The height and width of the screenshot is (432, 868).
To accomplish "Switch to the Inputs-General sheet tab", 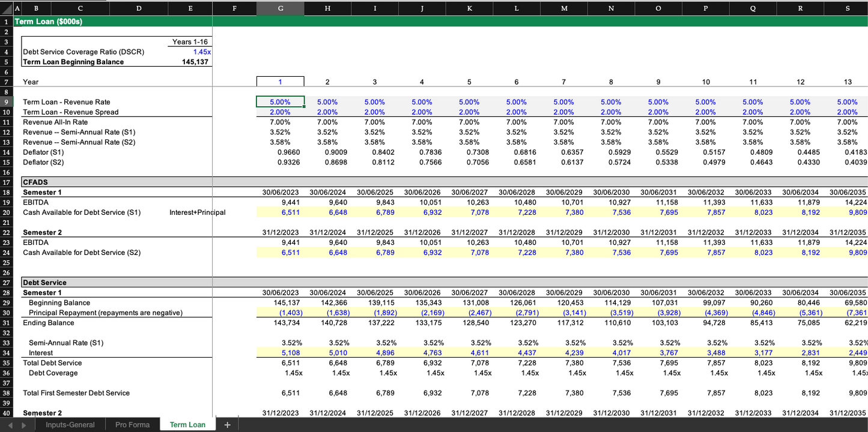I will 70,425.
